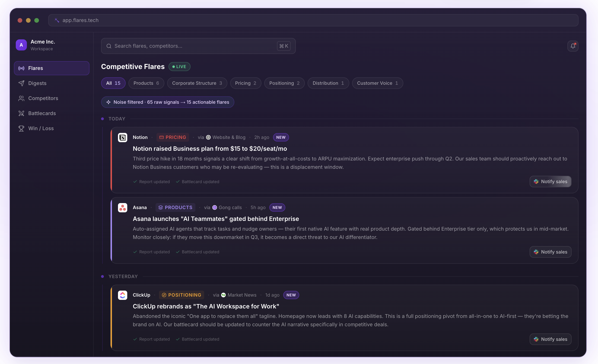This screenshot has width=598, height=364.
Task: Click the Digests paper plane icon
Action: coord(21,83)
